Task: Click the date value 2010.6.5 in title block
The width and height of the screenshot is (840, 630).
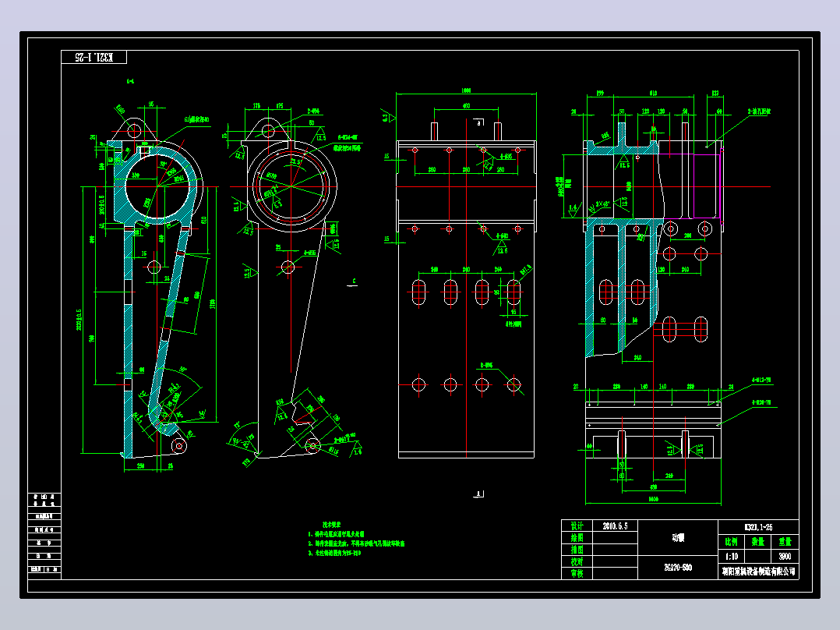Action: tap(615, 526)
